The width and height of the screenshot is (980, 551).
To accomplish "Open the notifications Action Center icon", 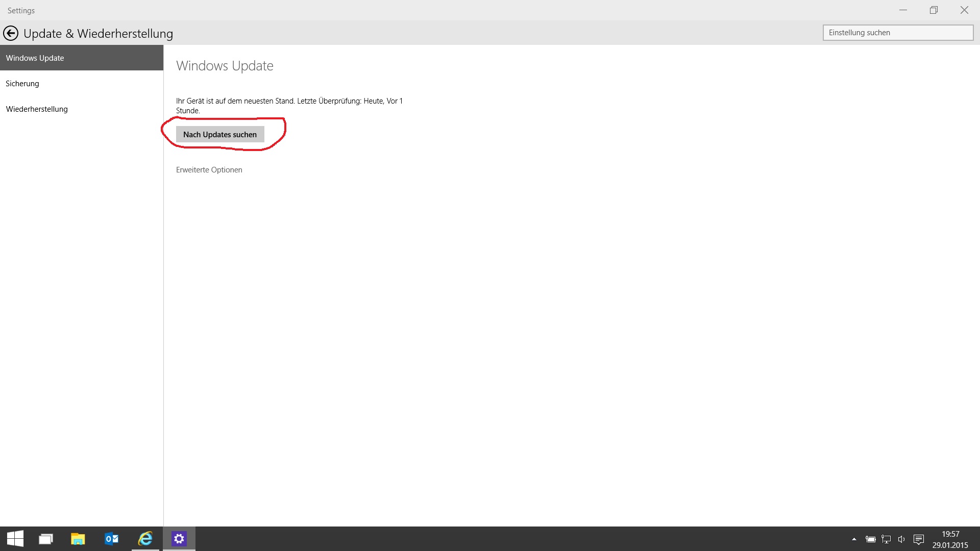I will click(x=919, y=539).
